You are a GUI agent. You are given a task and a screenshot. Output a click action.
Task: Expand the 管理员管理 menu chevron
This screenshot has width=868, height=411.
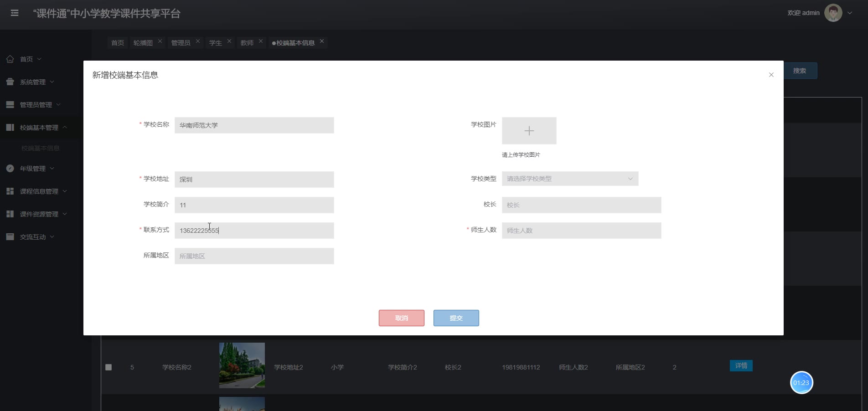[x=58, y=104]
